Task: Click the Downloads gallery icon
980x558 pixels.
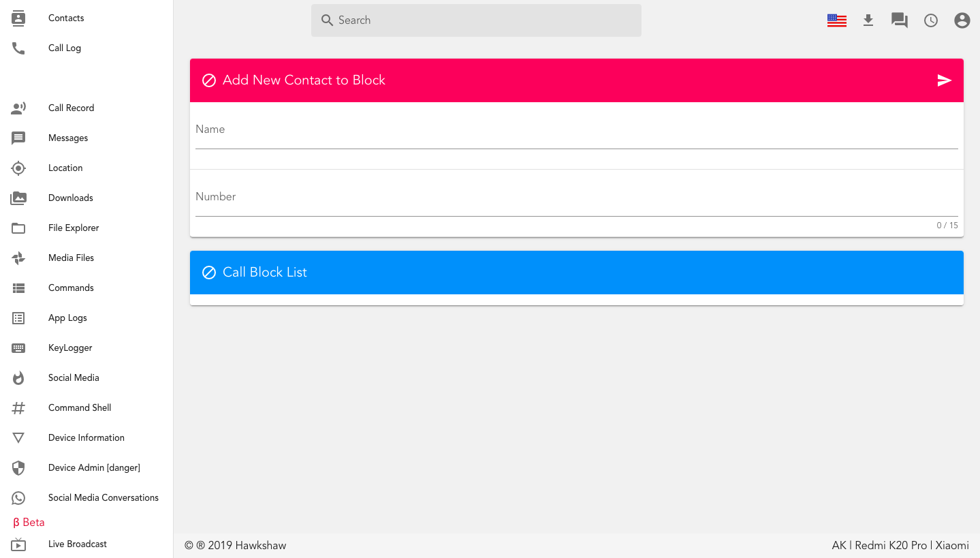Action: [18, 198]
